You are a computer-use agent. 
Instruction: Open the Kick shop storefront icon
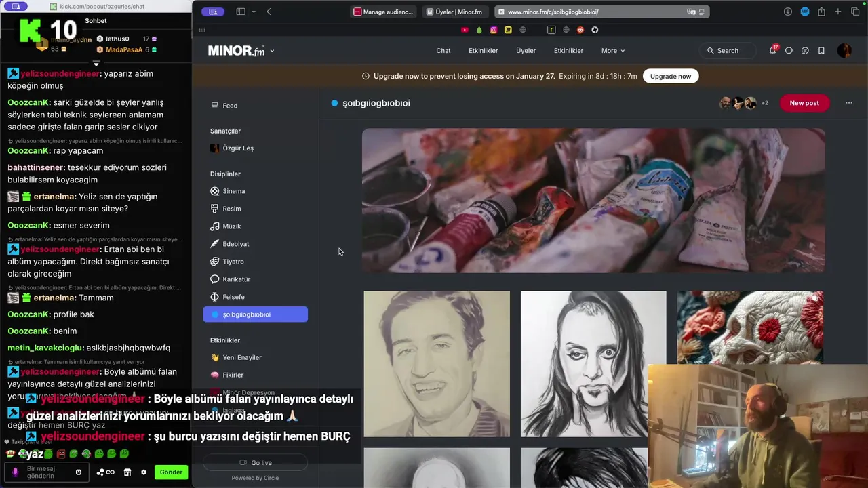pyautogui.click(x=127, y=472)
